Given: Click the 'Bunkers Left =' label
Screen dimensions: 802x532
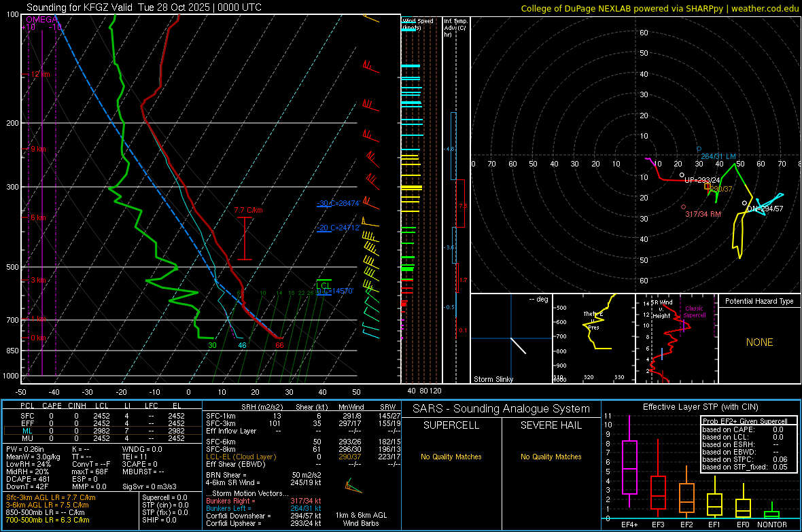Looking at the screenshot, I should pyautogui.click(x=228, y=508).
